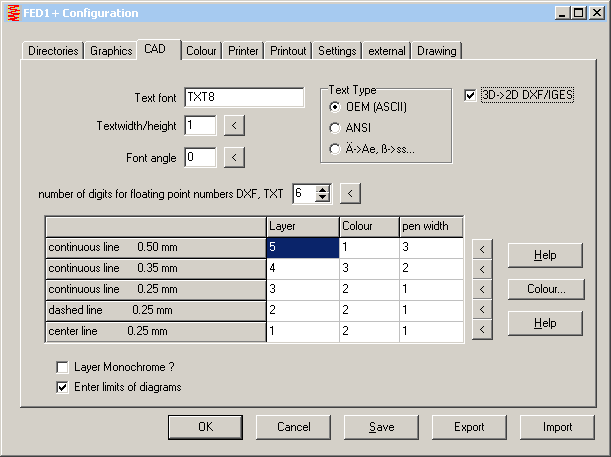Disable the 3D->2D DXF/IGES checkbox
Image resolution: width=611 pixels, height=457 pixels.
(471, 96)
